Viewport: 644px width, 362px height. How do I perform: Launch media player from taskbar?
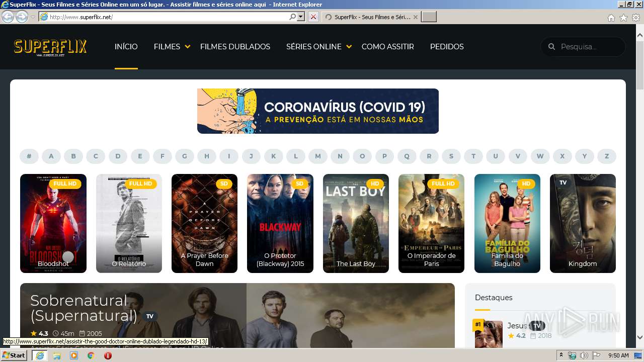[74, 355]
